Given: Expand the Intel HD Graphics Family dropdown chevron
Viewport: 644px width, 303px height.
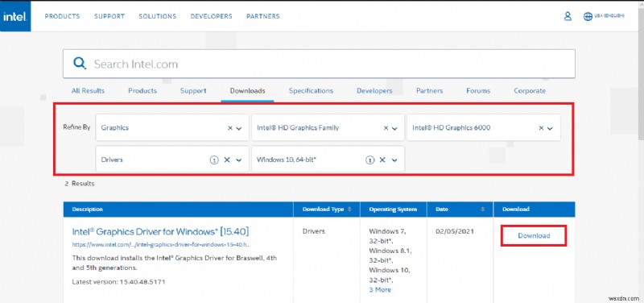Looking at the screenshot, I should 394,128.
